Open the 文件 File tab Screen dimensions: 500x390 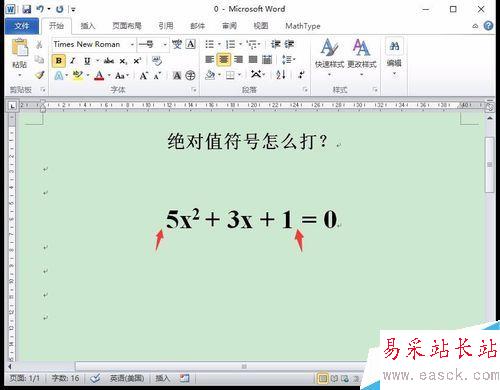click(x=22, y=26)
